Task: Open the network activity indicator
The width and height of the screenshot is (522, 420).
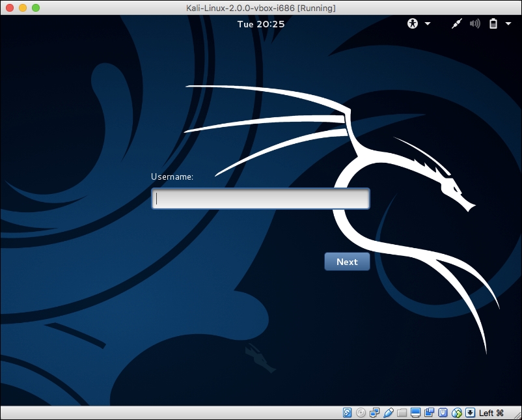Action: coord(374,413)
